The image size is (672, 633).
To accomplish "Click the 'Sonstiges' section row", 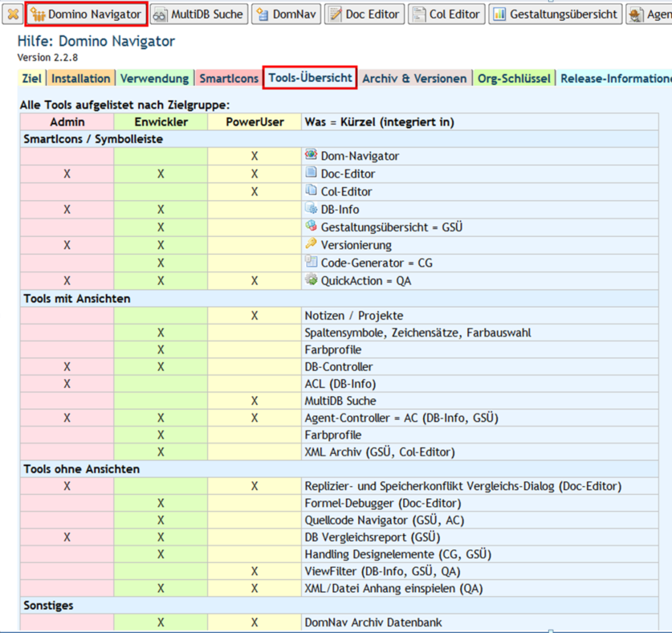I will pos(340,605).
